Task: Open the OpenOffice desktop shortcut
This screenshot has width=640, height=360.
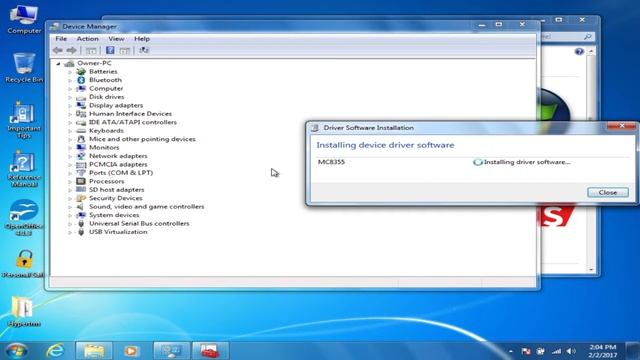Action: coord(24,218)
